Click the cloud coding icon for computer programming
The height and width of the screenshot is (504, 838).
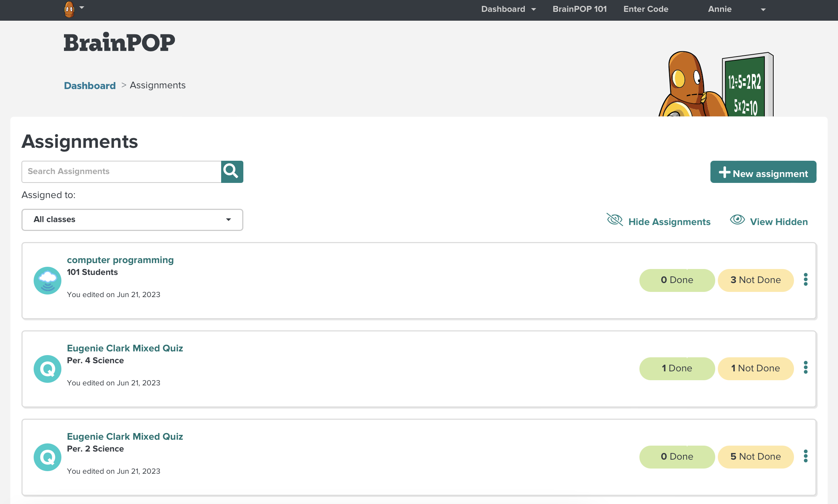coord(47,280)
